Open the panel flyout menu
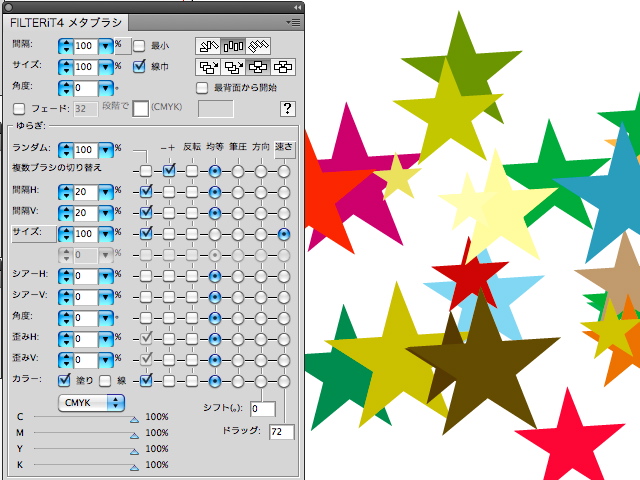Viewport: 640px width, 480px height. tap(293, 21)
